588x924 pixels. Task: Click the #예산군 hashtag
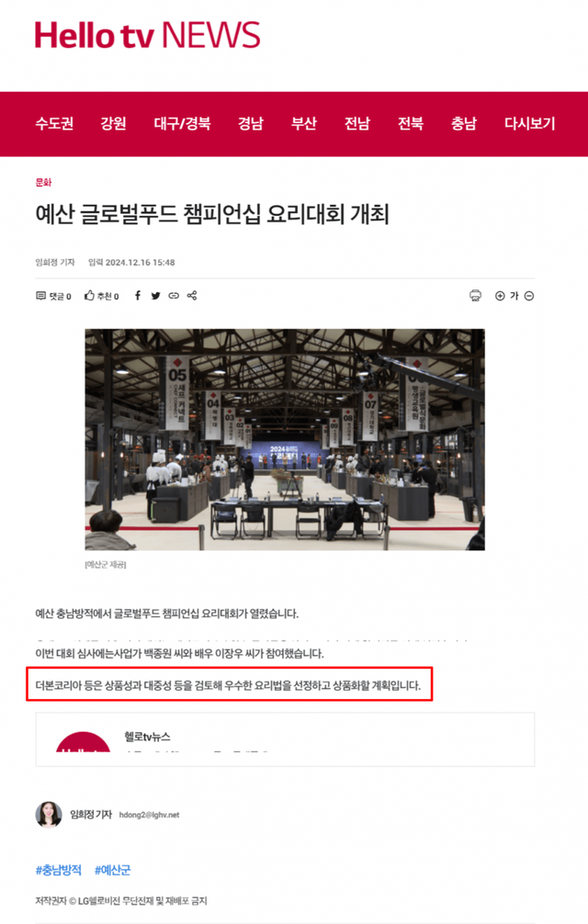(112, 870)
